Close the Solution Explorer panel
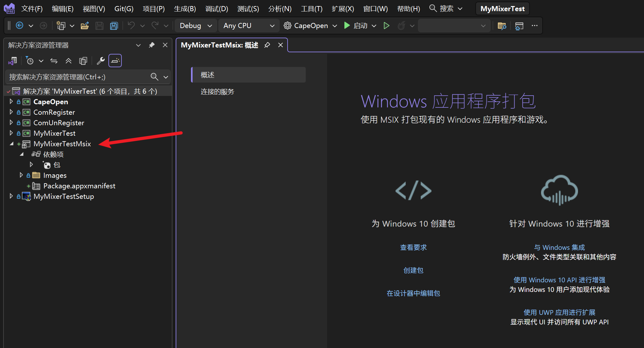 point(165,45)
